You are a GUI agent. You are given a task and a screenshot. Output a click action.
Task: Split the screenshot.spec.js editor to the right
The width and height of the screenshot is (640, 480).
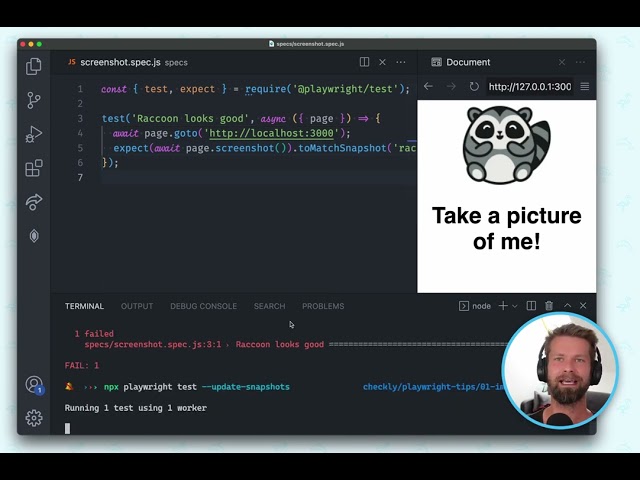coord(364,62)
